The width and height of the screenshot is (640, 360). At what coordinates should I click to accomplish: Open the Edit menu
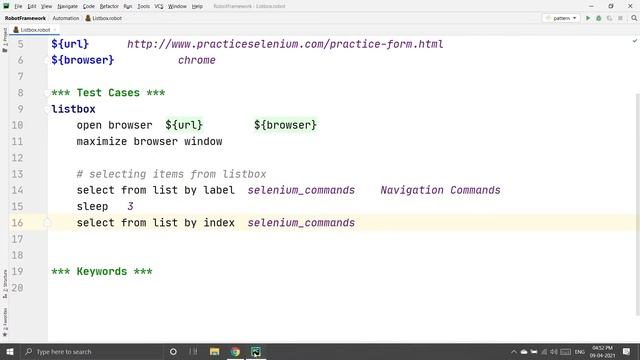[32, 7]
